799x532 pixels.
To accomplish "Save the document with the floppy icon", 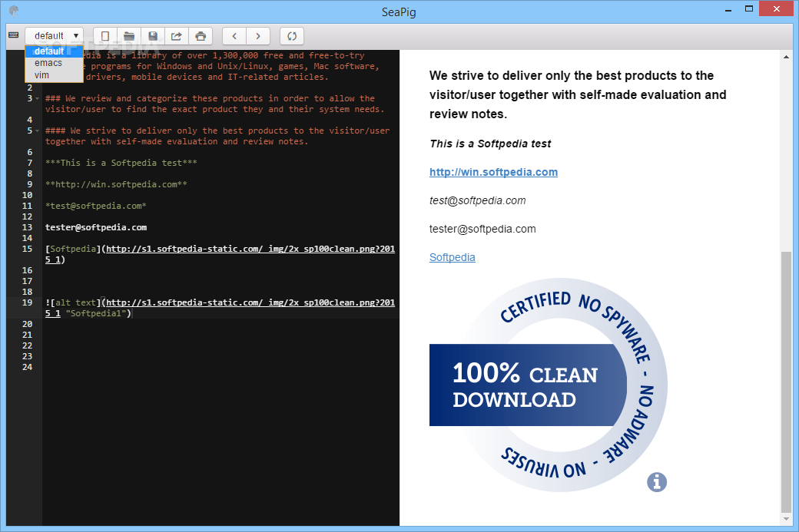I will pyautogui.click(x=153, y=35).
